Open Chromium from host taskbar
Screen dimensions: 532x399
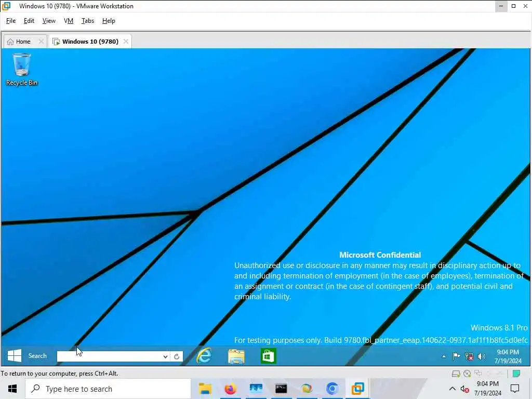332,389
